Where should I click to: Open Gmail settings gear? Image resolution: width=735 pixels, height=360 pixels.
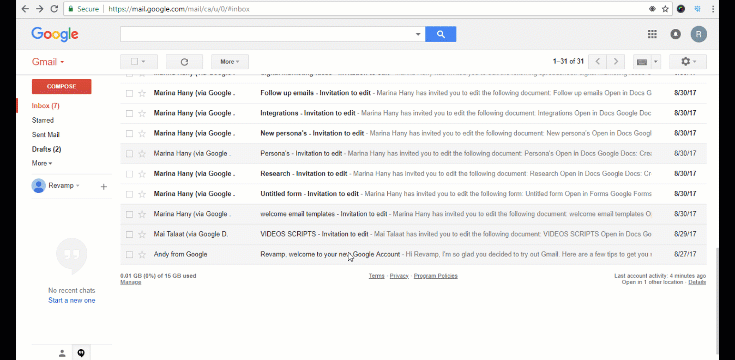pyautogui.click(x=688, y=61)
